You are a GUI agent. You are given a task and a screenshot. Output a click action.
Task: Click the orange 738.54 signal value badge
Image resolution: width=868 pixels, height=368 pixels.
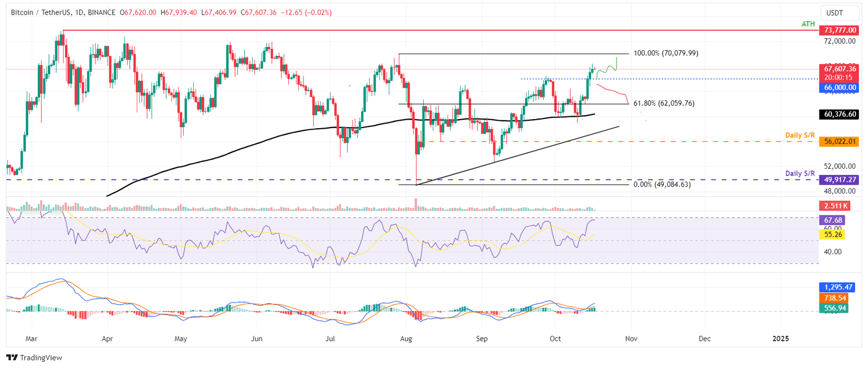[835, 298]
